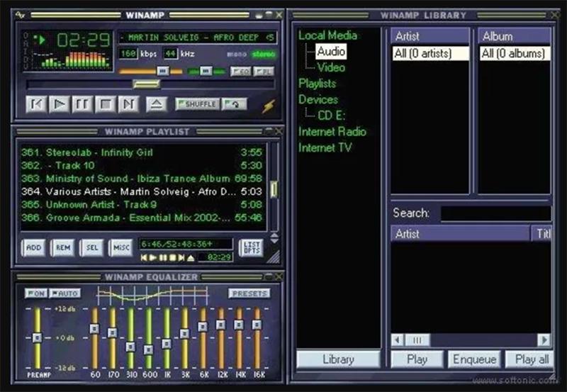The width and height of the screenshot is (567, 392).
Task: Click the scrolling song title display
Action: pos(198,38)
